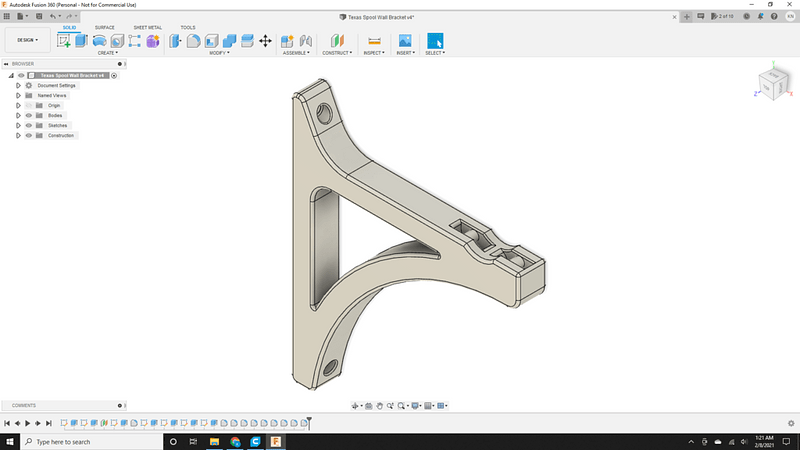This screenshot has width=800, height=450.
Task: Select the Shell tool
Action: 212,41
